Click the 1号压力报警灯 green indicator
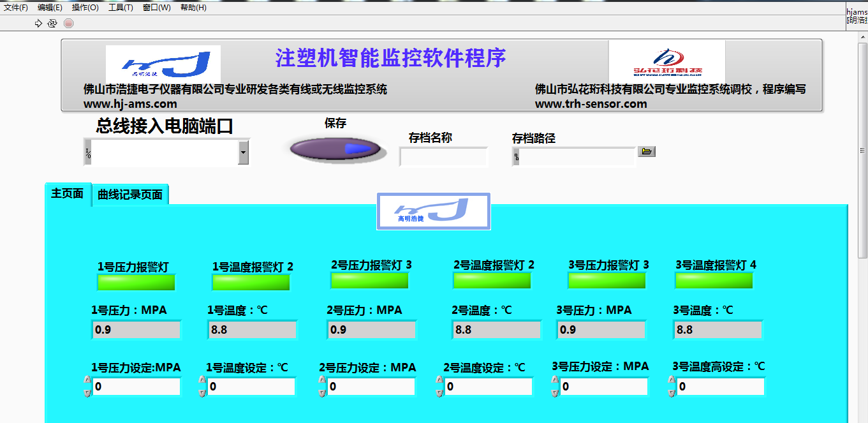 (x=136, y=283)
